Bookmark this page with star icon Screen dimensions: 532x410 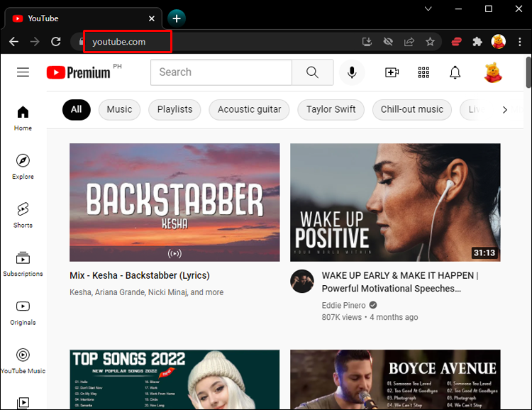pyautogui.click(x=430, y=42)
